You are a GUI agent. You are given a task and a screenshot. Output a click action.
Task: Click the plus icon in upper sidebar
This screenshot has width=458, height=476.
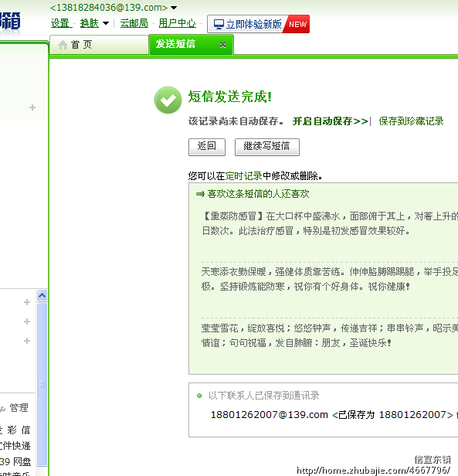[x=32, y=107]
